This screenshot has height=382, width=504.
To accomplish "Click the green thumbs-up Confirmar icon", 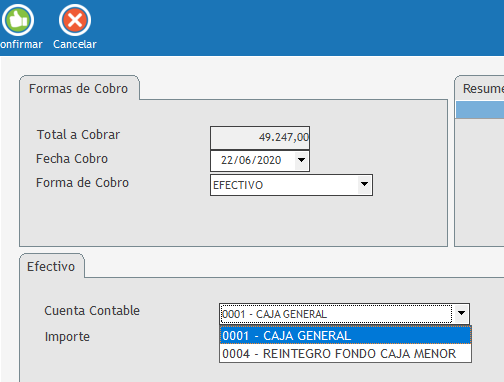I will point(18,20).
